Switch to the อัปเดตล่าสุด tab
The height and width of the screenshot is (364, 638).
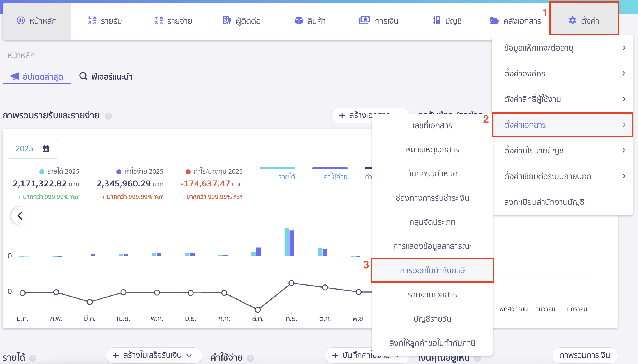pyautogui.click(x=37, y=76)
